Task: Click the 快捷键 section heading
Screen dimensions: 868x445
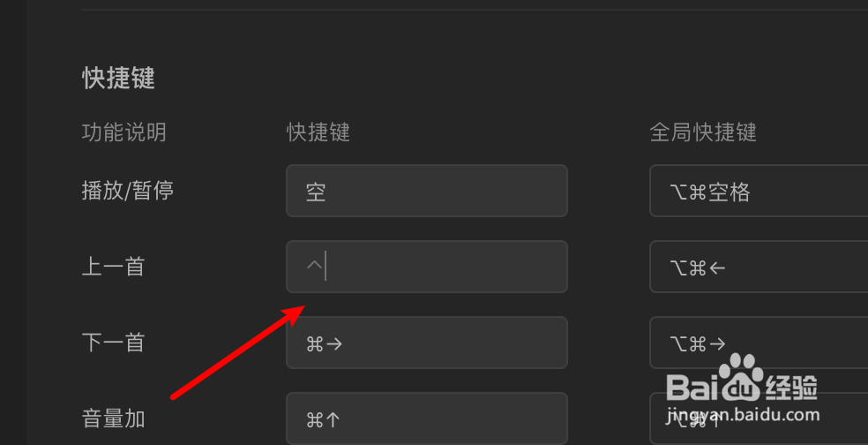Action: point(118,78)
